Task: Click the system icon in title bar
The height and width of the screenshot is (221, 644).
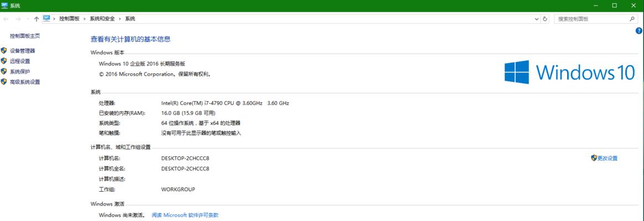Action: (x=5, y=6)
